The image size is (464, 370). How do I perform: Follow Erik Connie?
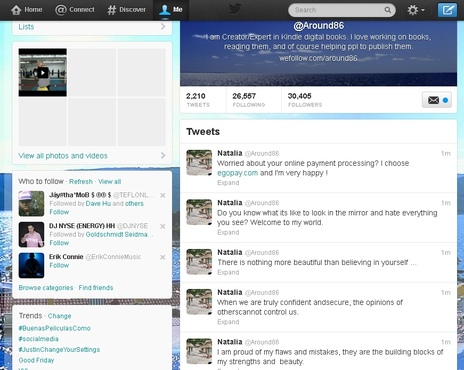coord(59,265)
